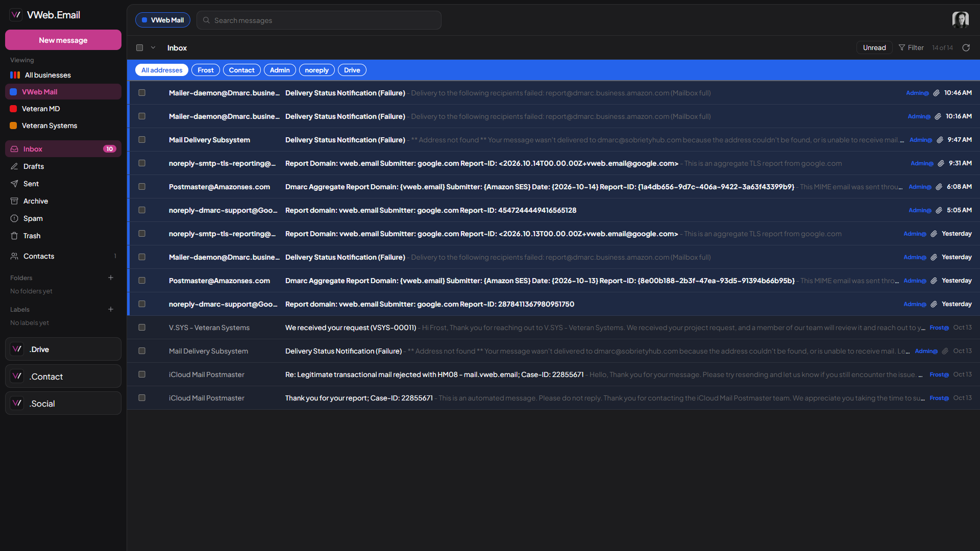Click attachment icon on 10:46 AM email
Screen dimensions: 980x551
936,93
